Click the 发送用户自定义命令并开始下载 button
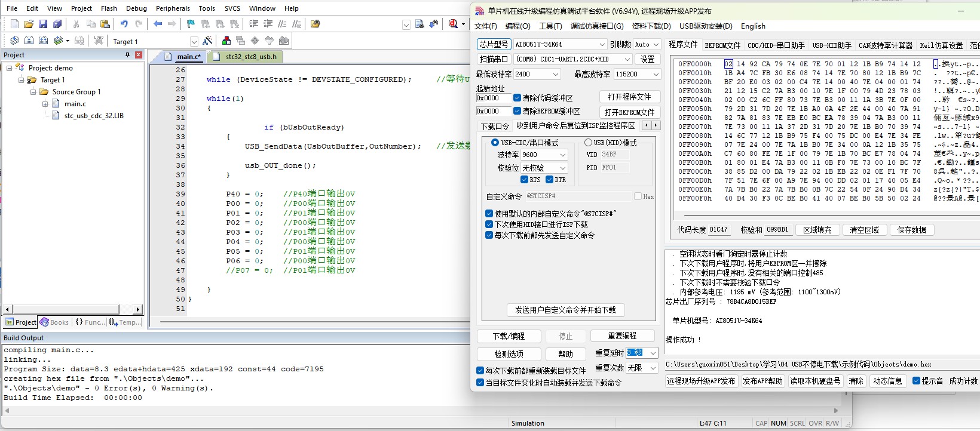The height and width of the screenshot is (431, 980). click(565, 310)
